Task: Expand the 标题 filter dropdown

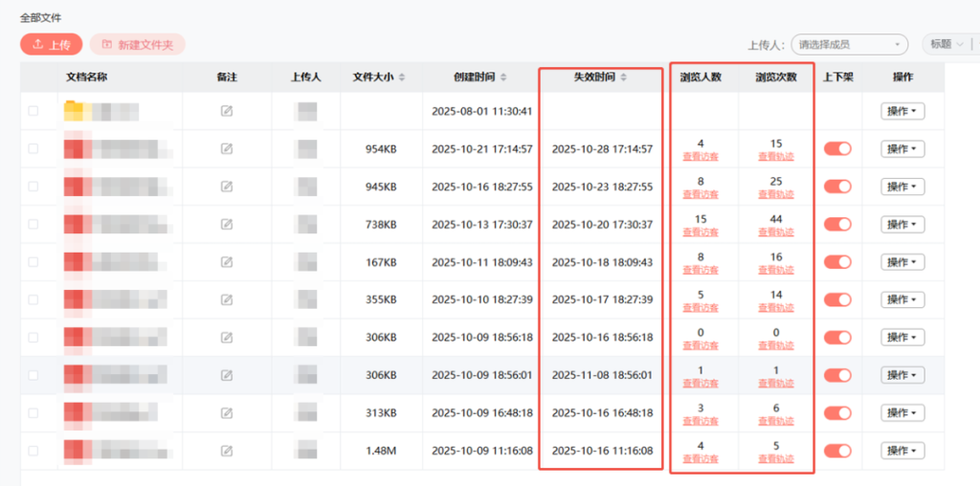Action: tap(944, 44)
